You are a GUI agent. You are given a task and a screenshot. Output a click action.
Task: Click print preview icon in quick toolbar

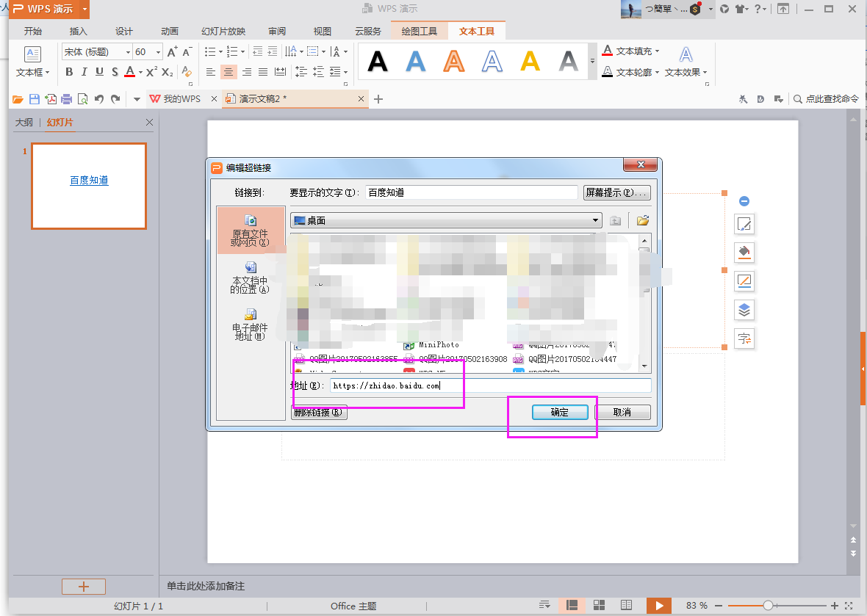click(83, 99)
